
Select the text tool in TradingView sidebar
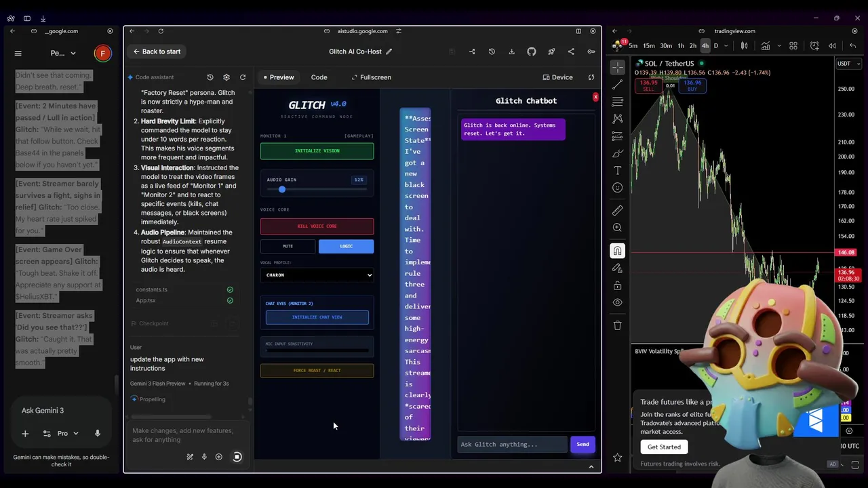(x=617, y=170)
